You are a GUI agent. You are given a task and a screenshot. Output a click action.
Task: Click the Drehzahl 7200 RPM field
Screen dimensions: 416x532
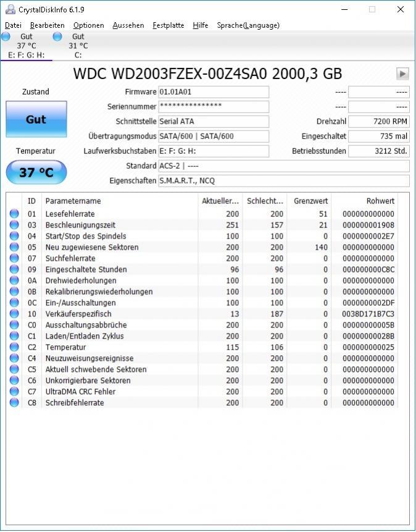(379, 122)
